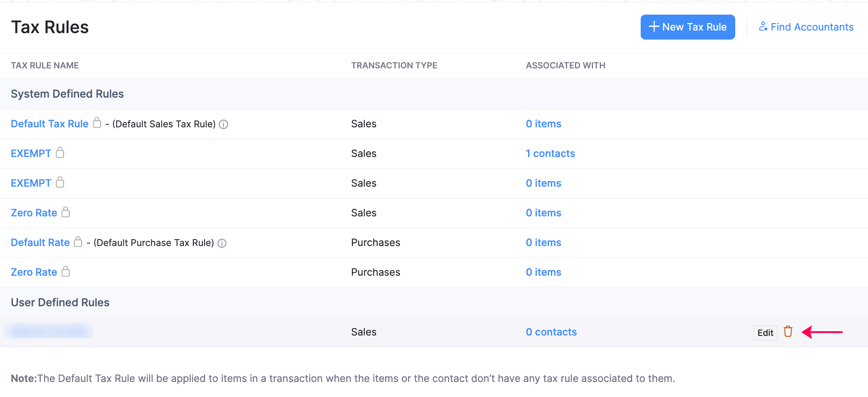This screenshot has height=397, width=868.
Task: View 1 contacts associated with EXEMPT
Action: 550,154
